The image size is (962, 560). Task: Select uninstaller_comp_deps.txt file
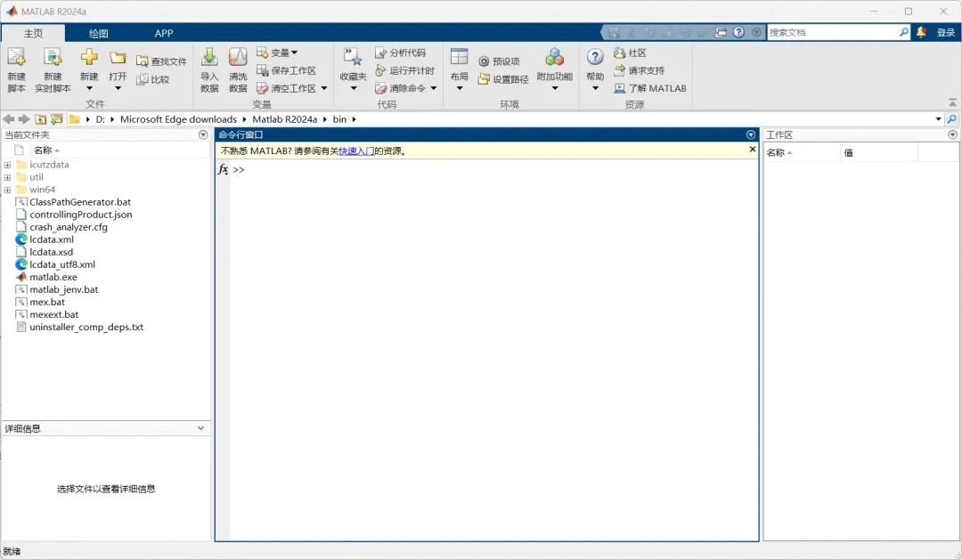coord(86,328)
